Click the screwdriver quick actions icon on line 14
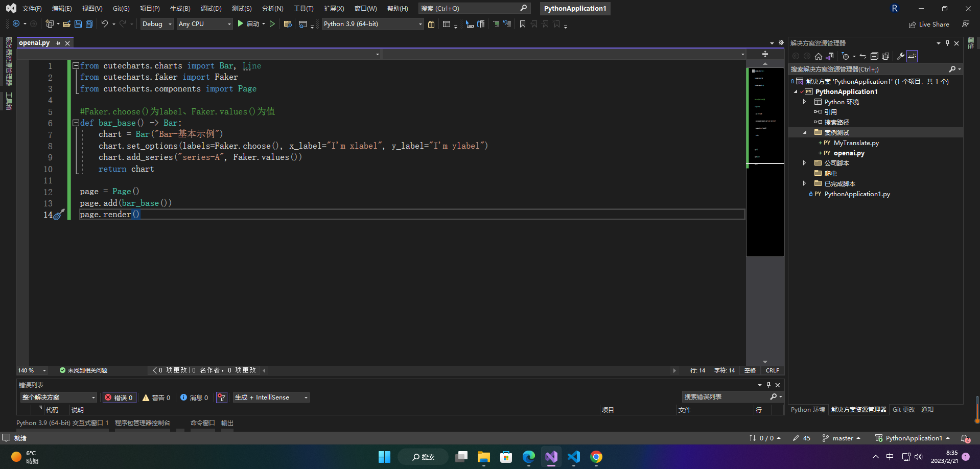The height and width of the screenshot is (469, 980). (59, 214)
